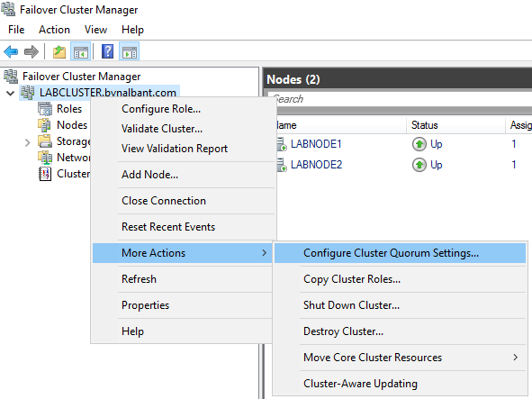The width and height of the screenshot is (532, 399).
Task: Toggle Show/Hide Console Tree toolbar icon
Action: (x=80, y=51)
